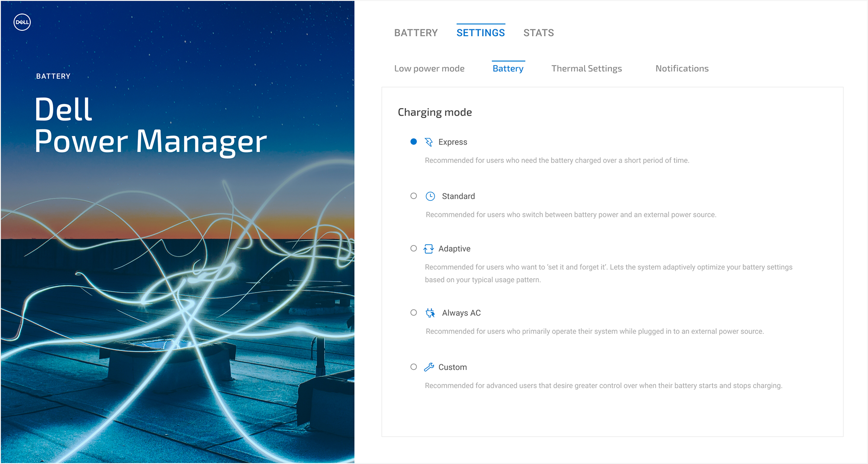Click the Standard mode description text
The image size is (868, 464).
[571, 215]
